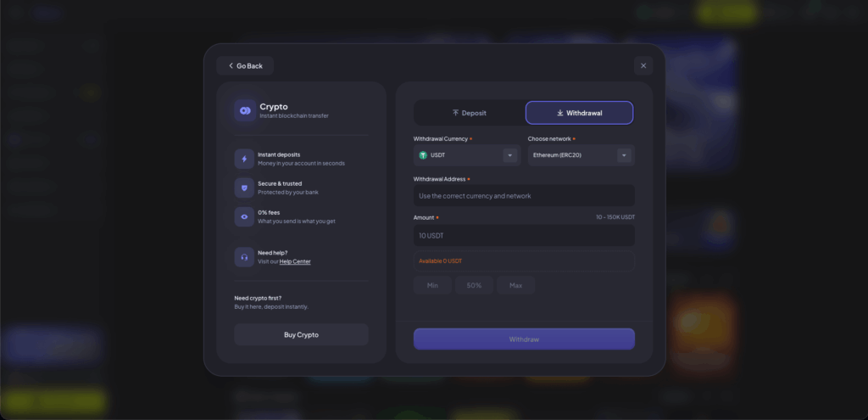Click the Available 0 USDT text
868x420 pixels.
441,261
